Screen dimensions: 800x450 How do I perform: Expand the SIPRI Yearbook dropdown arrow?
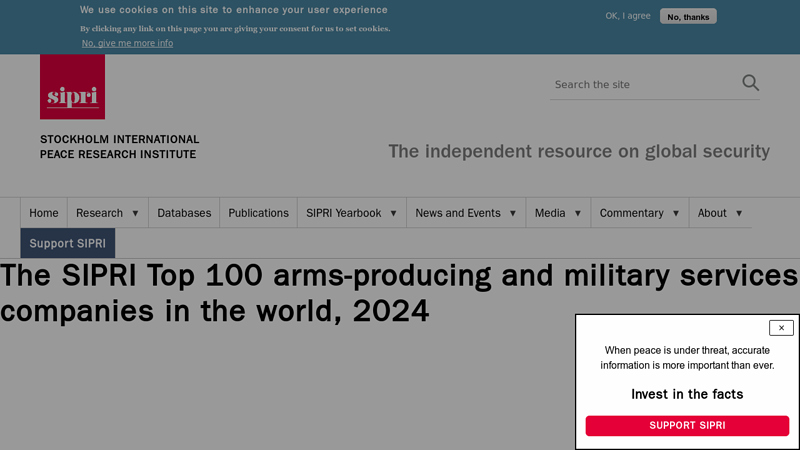tap(393, 213)
